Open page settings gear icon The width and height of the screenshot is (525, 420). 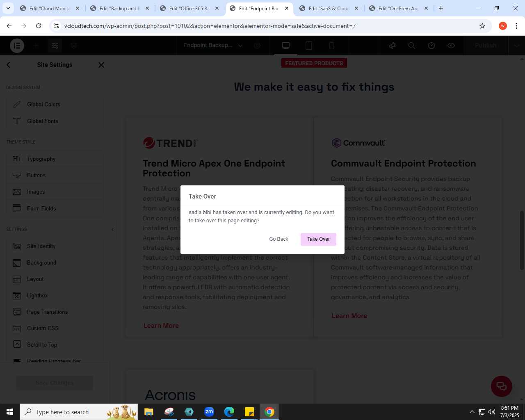[257, 46]
